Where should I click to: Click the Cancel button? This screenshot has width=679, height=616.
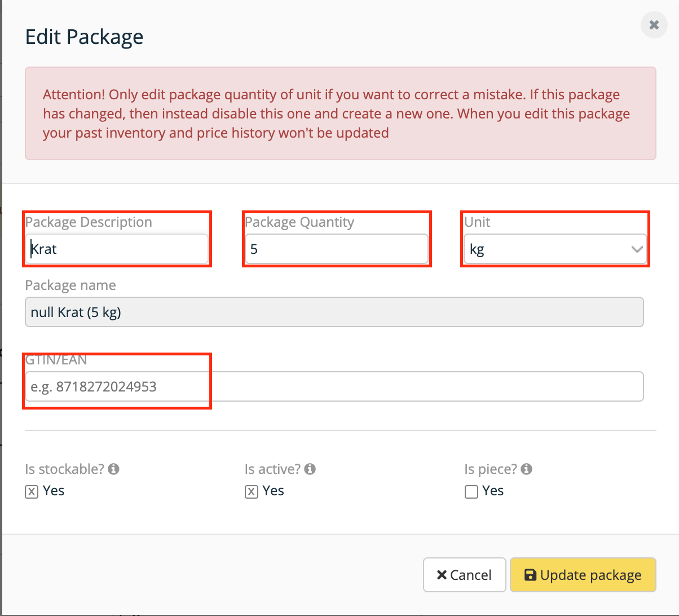[x=464, y=575]
